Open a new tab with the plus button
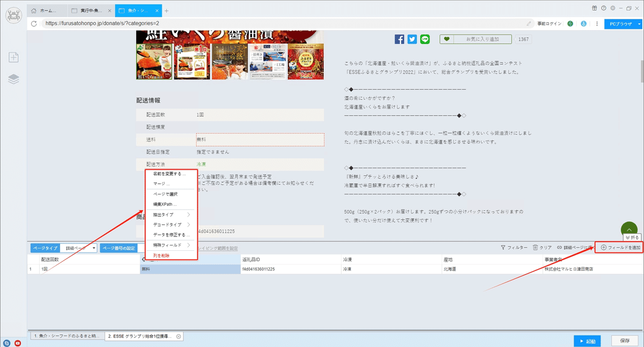This screenshot has width=644, height=347. point(166,11)
